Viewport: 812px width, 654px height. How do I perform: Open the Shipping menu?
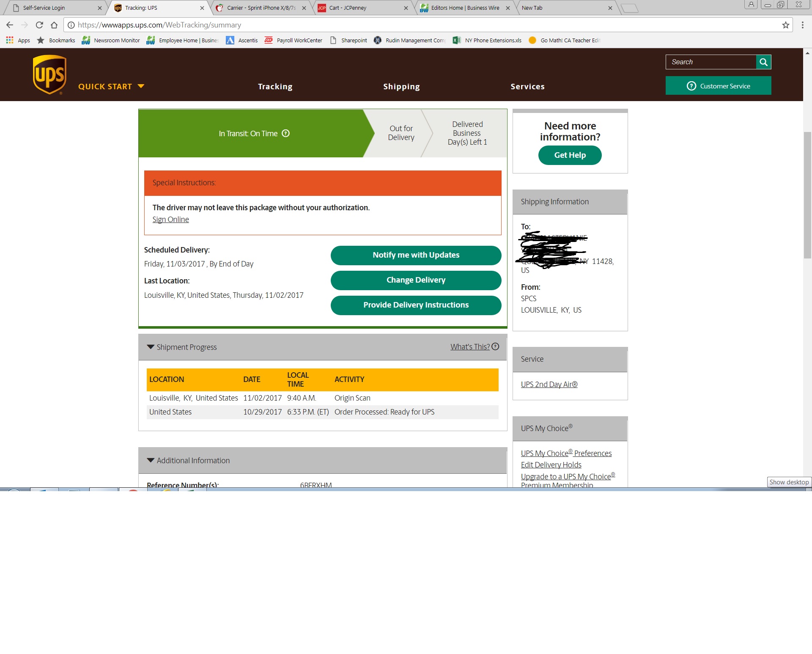pos(401,86)
